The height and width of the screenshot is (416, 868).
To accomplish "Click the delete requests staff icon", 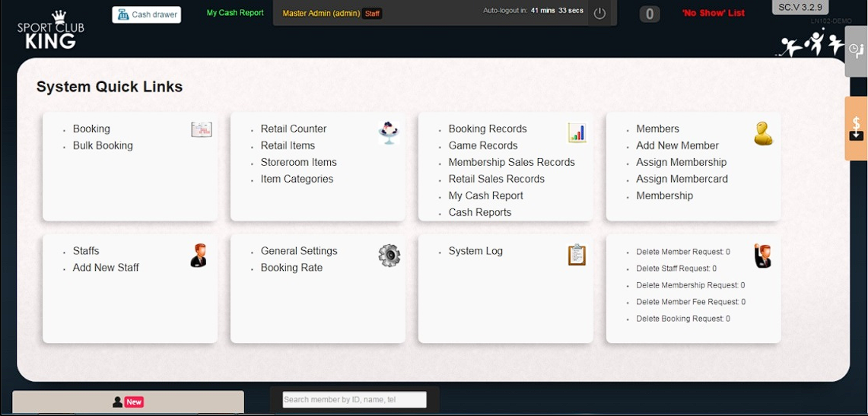I will click(762, 256).
